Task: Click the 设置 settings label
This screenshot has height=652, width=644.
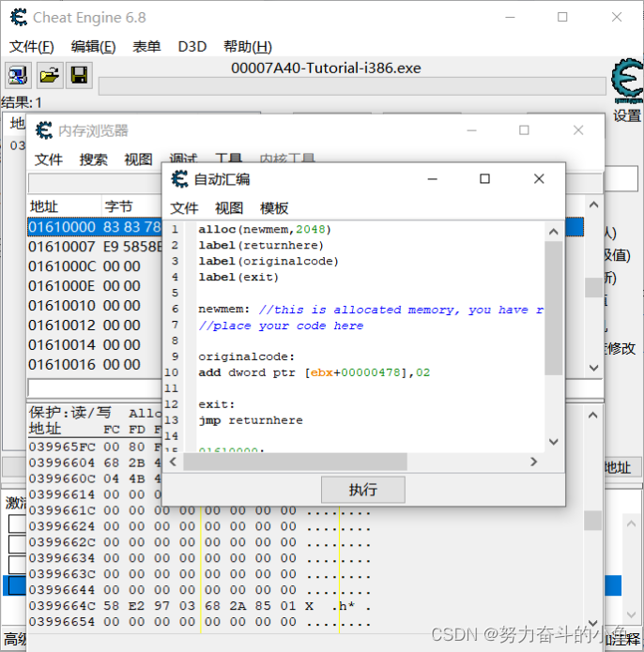Action: [x=626, y=115]
